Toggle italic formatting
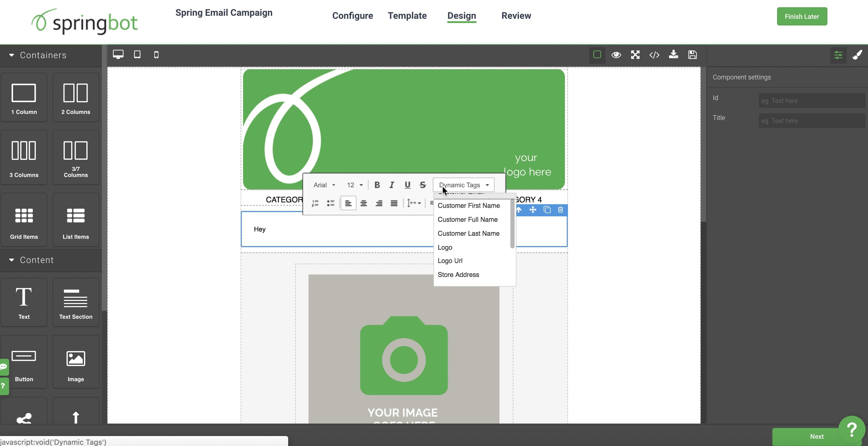This screenshot has width=868, height=446. coord(392,185)
